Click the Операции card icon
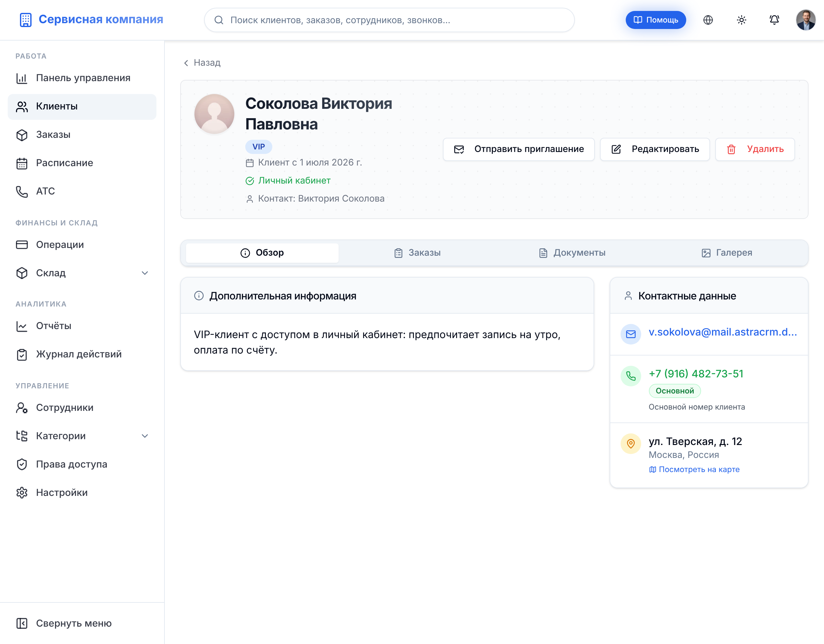 [22, 245]
